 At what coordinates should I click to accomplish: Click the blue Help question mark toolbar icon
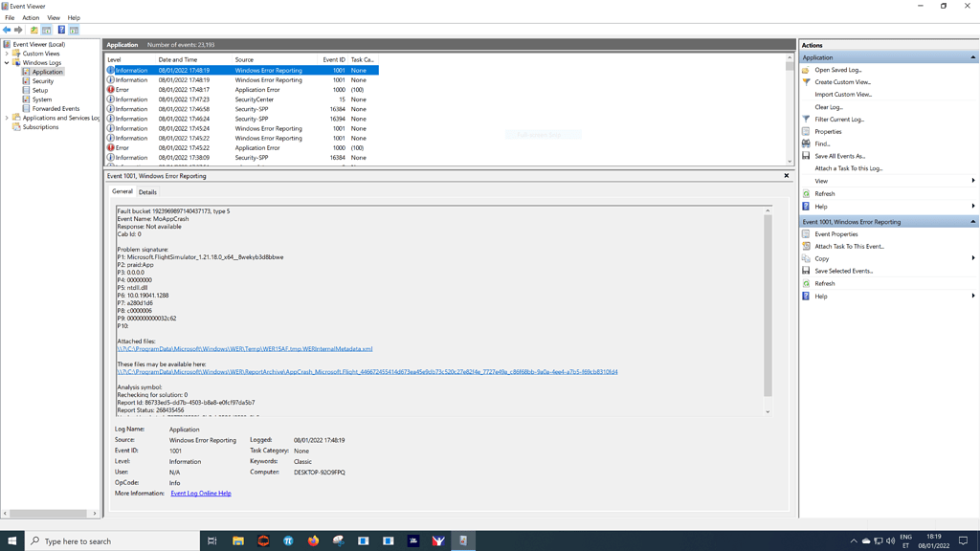[61, 30]
